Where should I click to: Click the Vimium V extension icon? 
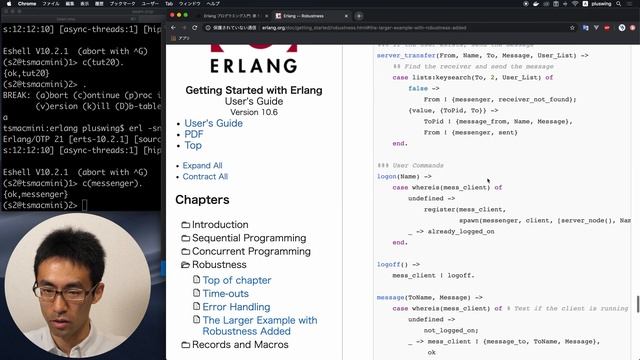[x=596, y=28]
